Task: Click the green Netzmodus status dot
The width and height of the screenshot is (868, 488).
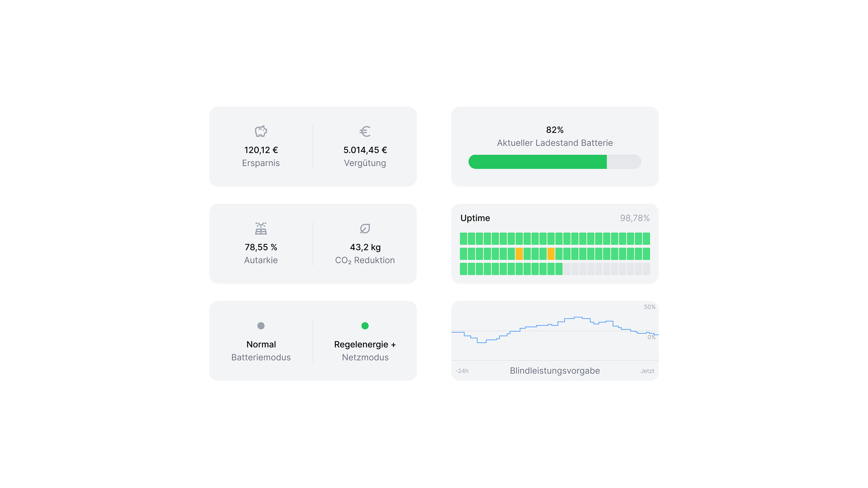Action: point(365,326)
